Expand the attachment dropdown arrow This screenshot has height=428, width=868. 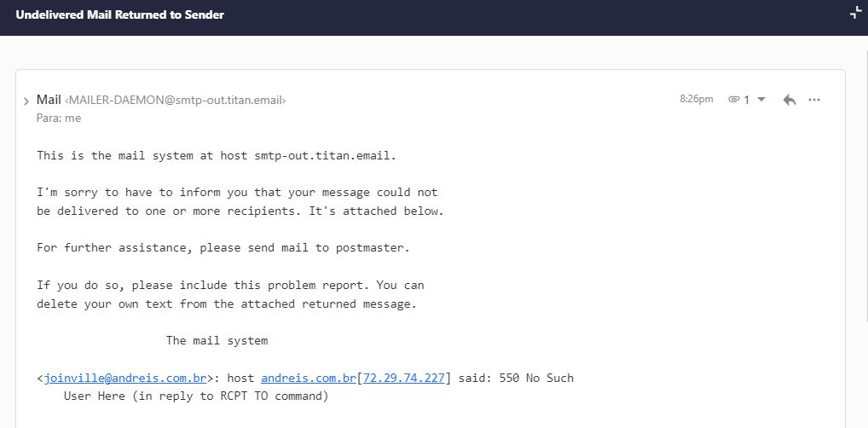click(x=761, y=100)
